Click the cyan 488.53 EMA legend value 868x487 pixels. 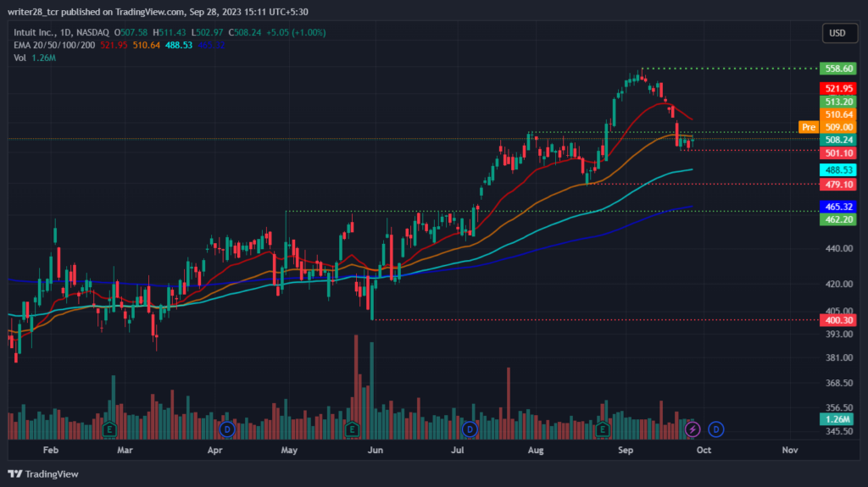tap(179, 46)
